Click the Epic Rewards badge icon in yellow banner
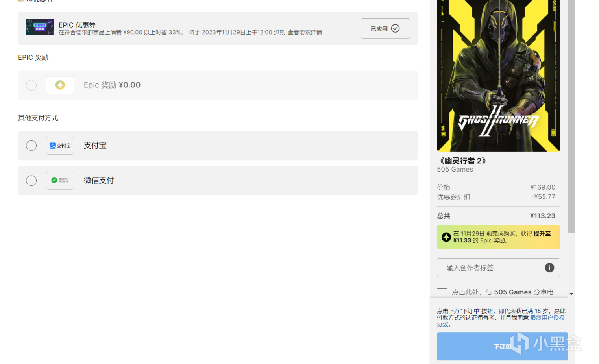The image size is (599, 364). click(446, 237)
